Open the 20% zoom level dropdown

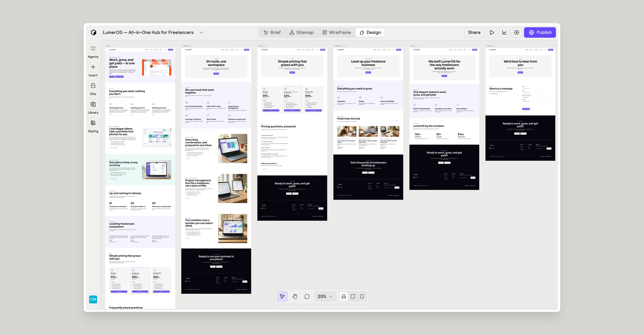325,296
